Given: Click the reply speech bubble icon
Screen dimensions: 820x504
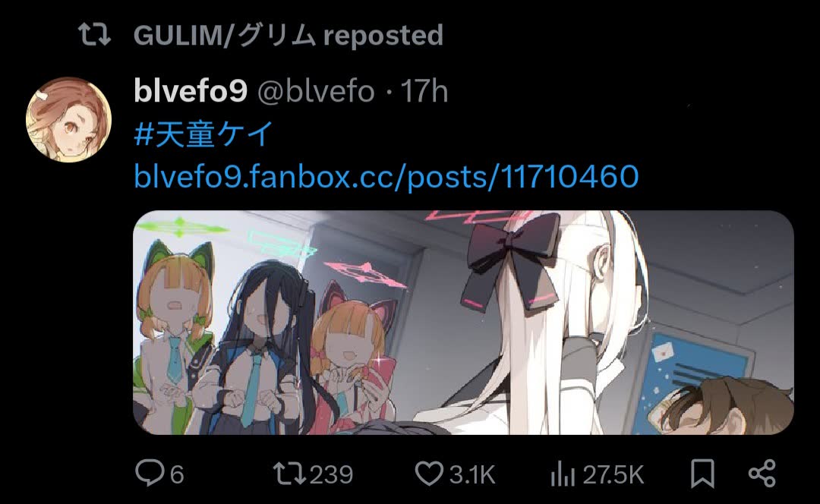Looking at the screenshot, I should coord(150,473).
